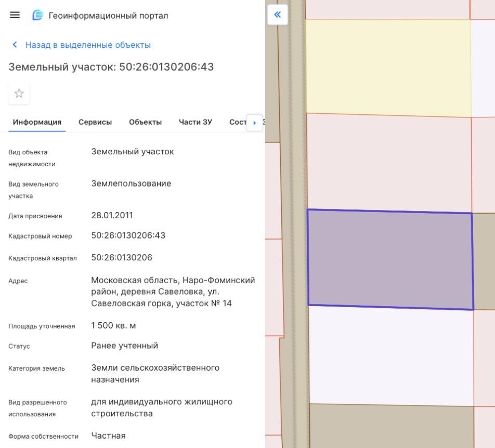Click the highlighted purple parcel on the map
This screenshot has width=495, height=448.
click(390, 259)
